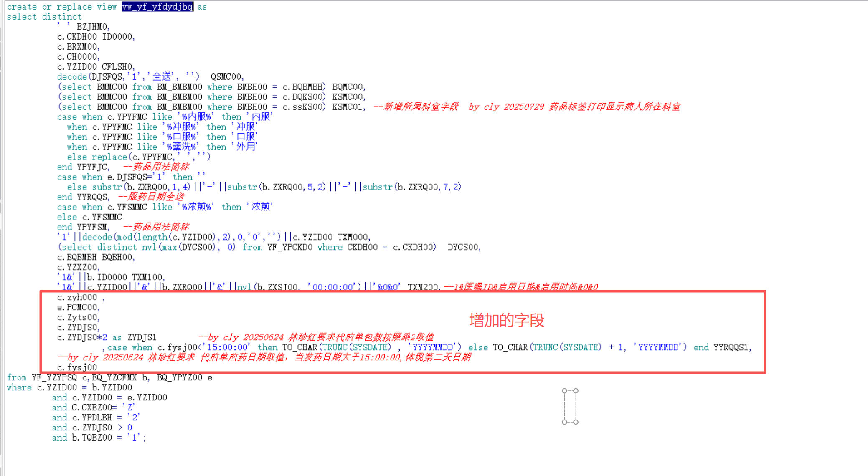
Task: Click the red comment 药品标签打印显示病人所在科室
Action: [x=614, y=107]
